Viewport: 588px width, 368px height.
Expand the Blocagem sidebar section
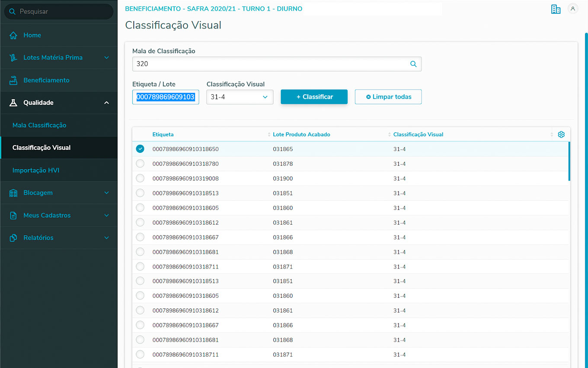(106, 193)
